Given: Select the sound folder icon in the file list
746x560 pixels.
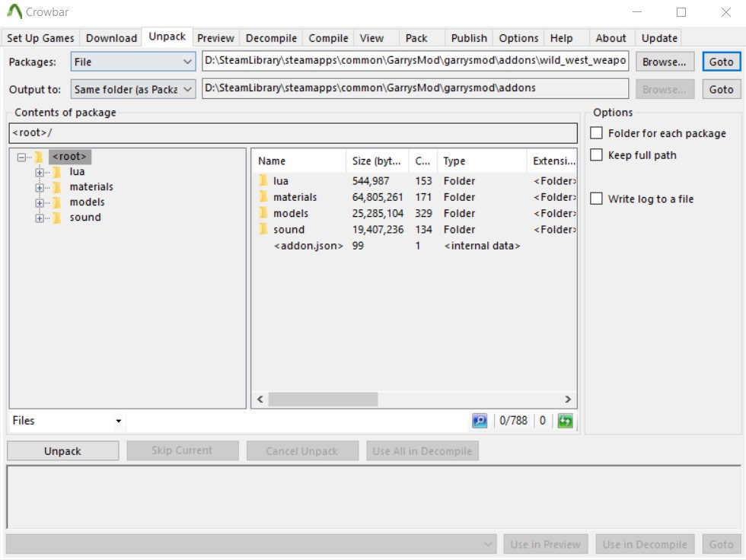Looking at the screenshot, I should [263, 229].
